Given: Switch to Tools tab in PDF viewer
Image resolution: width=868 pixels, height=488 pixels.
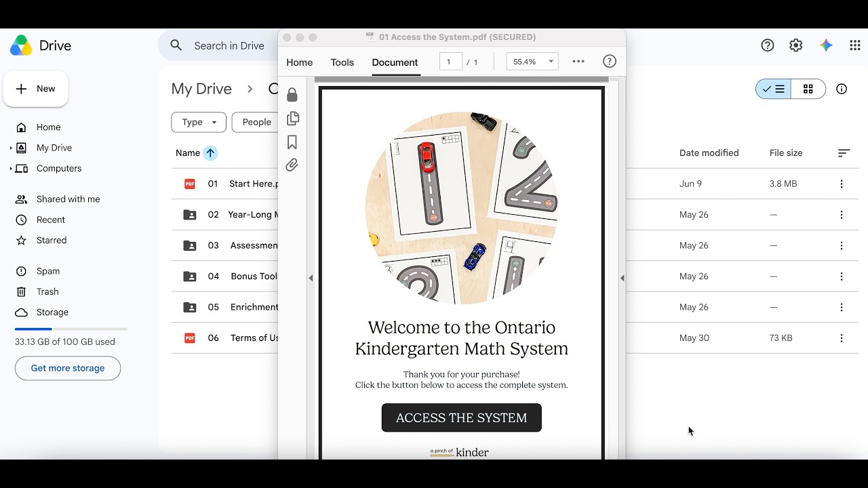Looking at the screenshot, I should click(x=342, y=62).
